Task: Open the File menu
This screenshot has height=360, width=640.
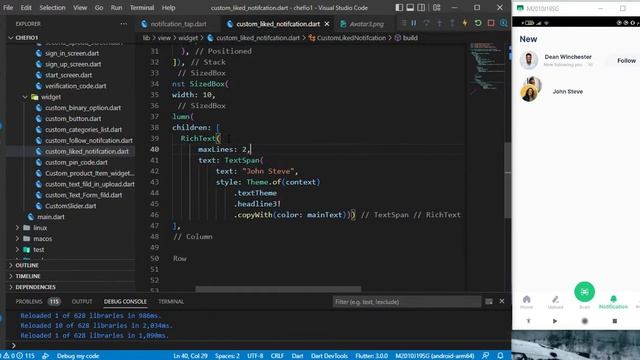Action: [x=8, y=7]
